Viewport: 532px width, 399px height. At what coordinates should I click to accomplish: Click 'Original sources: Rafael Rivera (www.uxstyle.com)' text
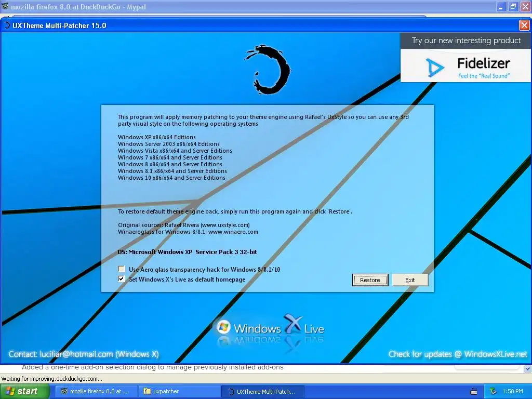pos(184,225)
